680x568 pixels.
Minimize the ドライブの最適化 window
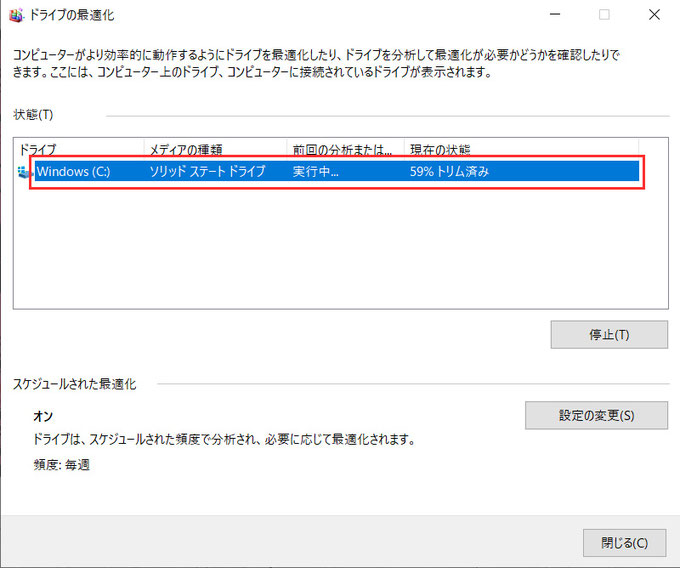pos(555,15)
